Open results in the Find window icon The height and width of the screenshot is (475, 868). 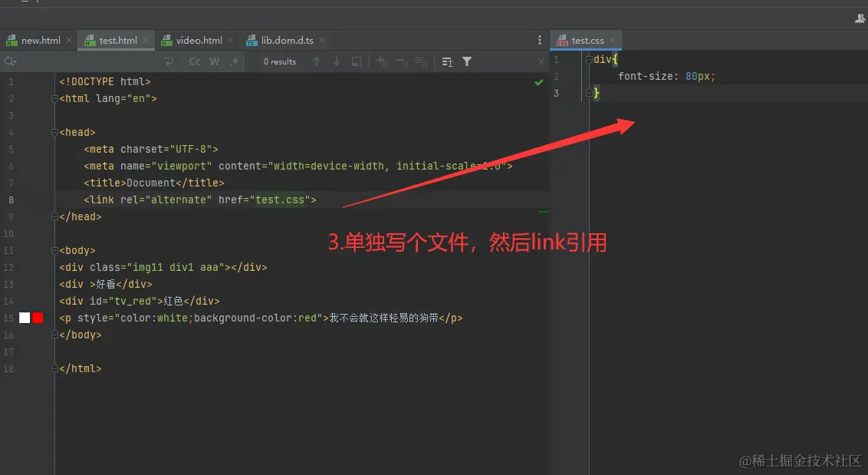click(357, 61)
